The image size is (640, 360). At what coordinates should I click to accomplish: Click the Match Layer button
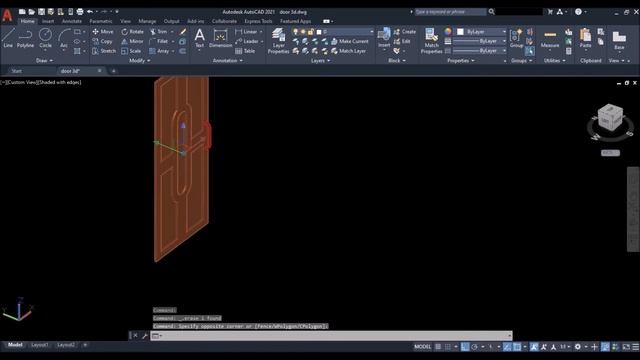(x=349, y=51)
